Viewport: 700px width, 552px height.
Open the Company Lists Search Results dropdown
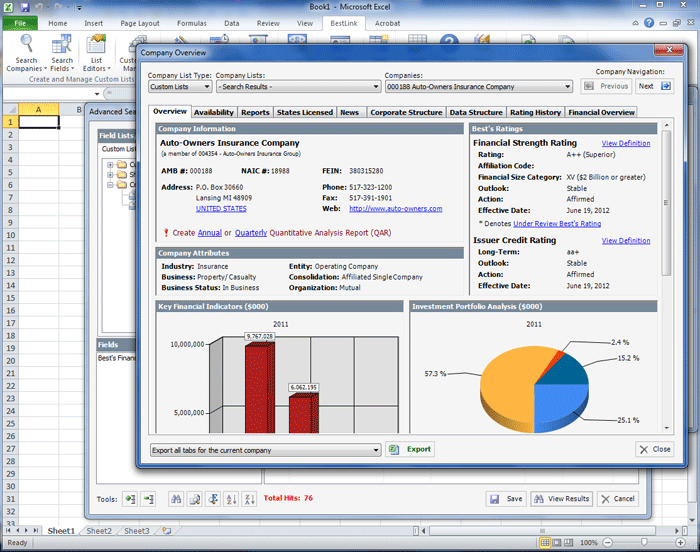[299, 87]
